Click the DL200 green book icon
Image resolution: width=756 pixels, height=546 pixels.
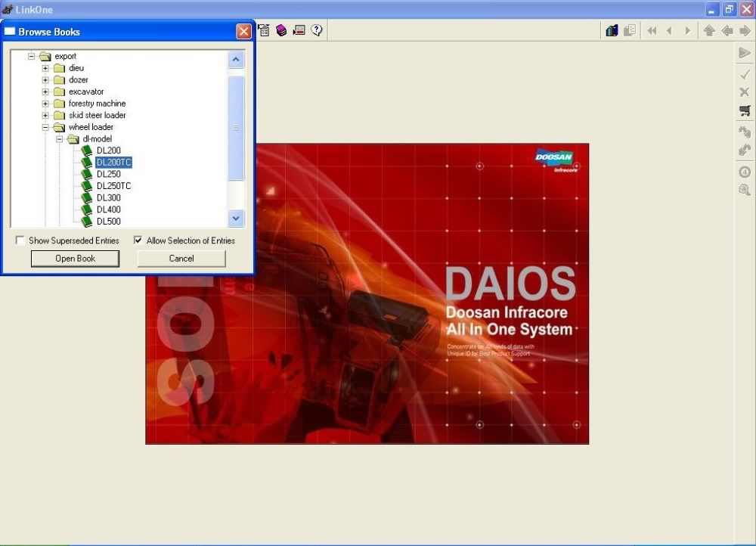87,150
